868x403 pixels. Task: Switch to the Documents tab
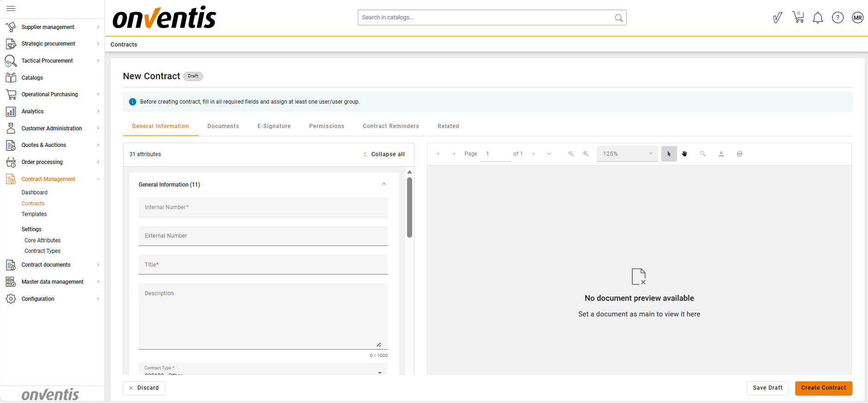(x=223, y=126)
